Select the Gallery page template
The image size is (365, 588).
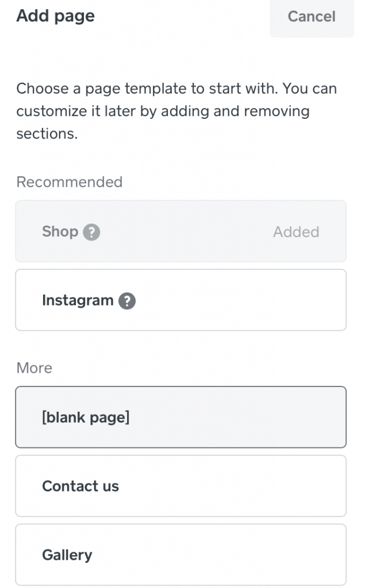pos(181,555)
